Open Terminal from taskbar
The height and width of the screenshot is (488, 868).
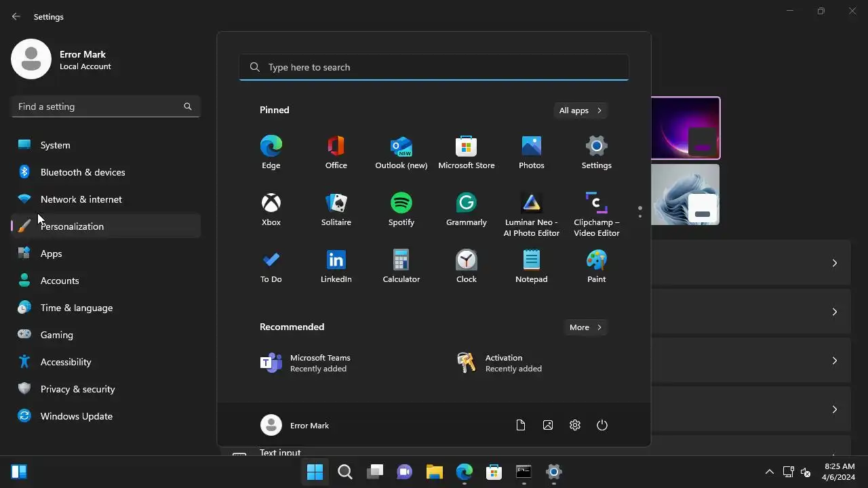click(524, 472)
